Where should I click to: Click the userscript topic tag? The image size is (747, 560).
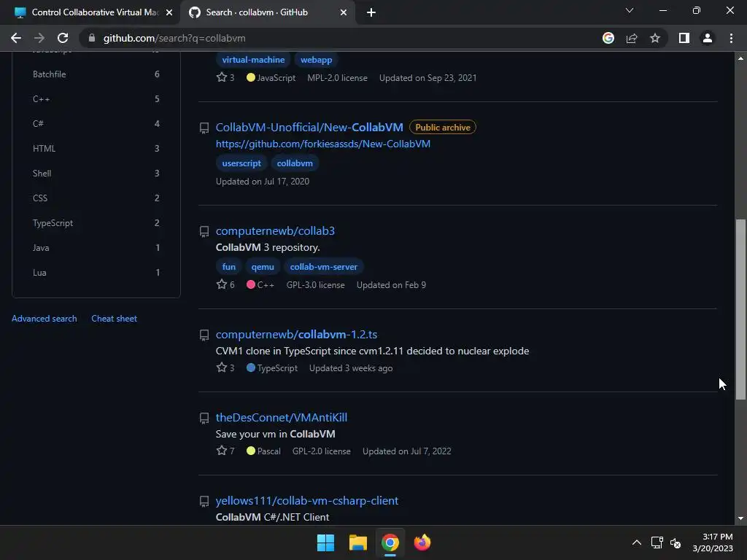click(241, 163)
